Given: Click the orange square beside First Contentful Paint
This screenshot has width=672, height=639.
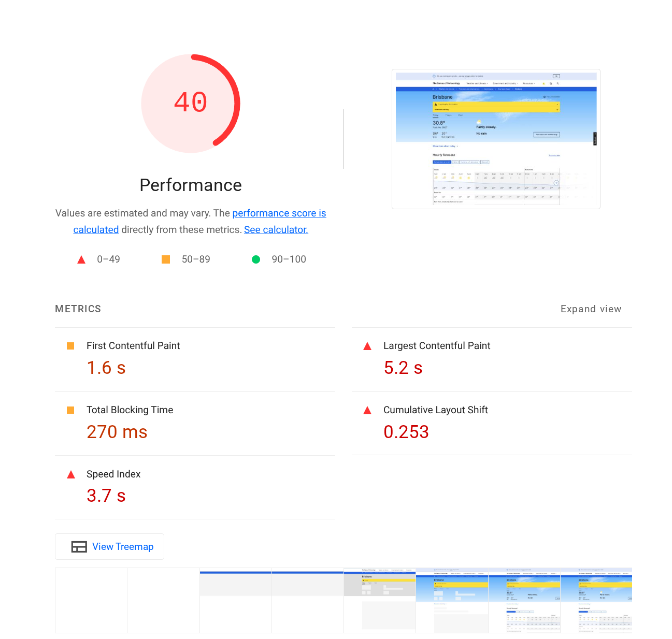Looking at the screenshot, I should tap(71, 346).
